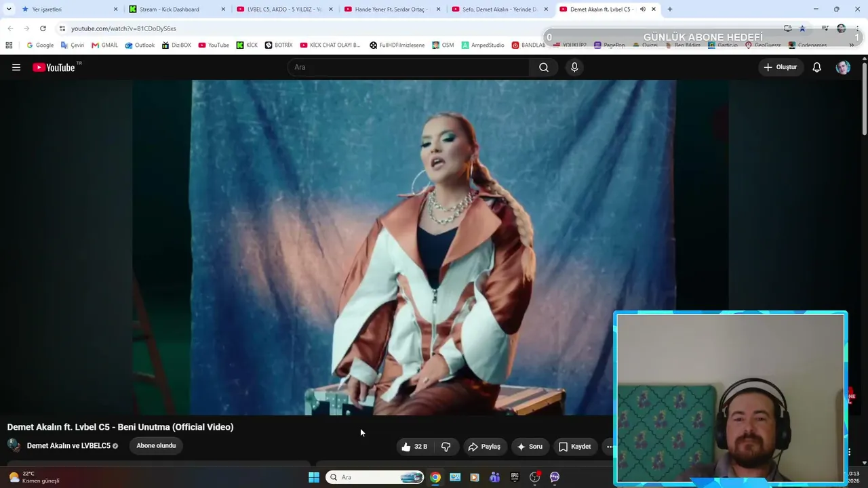Go back using the browser back arrow

[10, 28]
